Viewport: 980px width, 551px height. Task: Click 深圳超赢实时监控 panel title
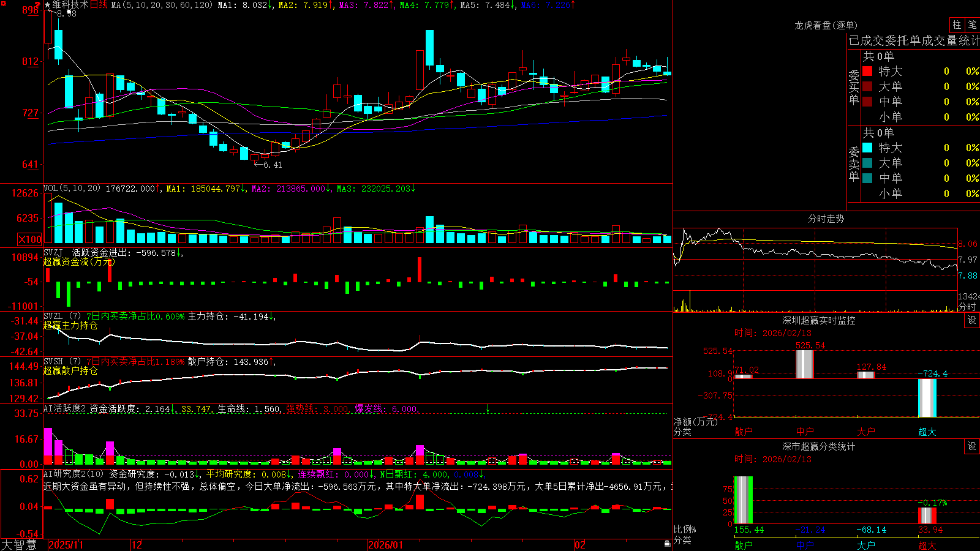point(819,320)
